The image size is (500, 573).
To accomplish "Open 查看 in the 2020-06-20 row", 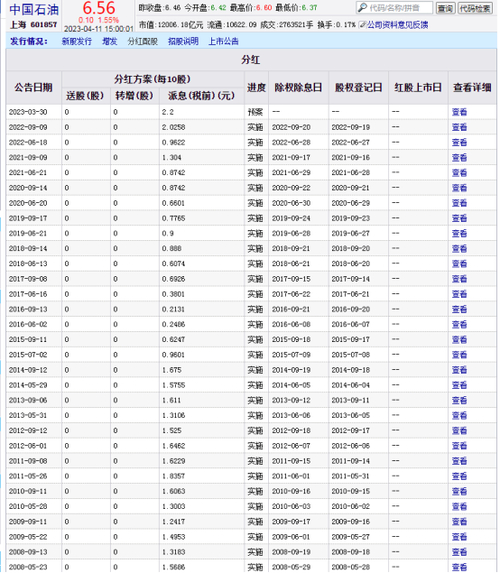I will [x=459, y=203].
